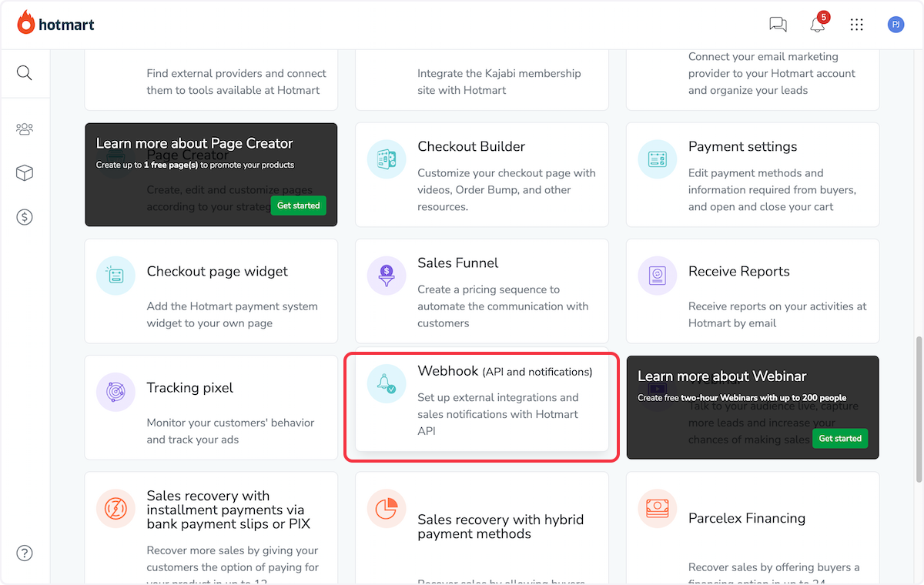The height and width of the screenshot is (585, 924).
Task: Open the Receive Reports title
Action: pyautogui.click(x=738, y=271)
